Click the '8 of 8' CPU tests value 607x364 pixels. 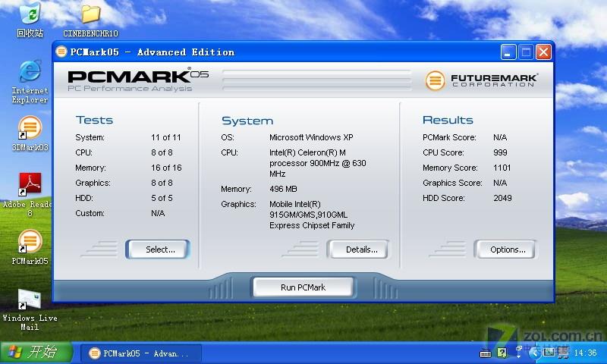[162, 152]
